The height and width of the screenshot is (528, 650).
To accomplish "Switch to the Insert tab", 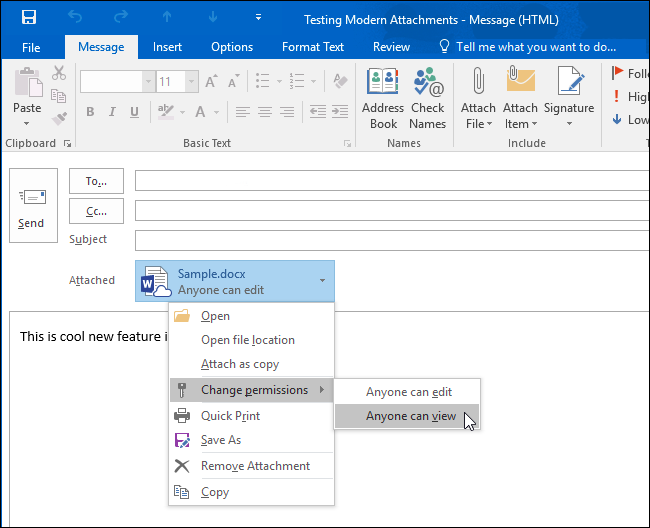I will pos(167,47).
